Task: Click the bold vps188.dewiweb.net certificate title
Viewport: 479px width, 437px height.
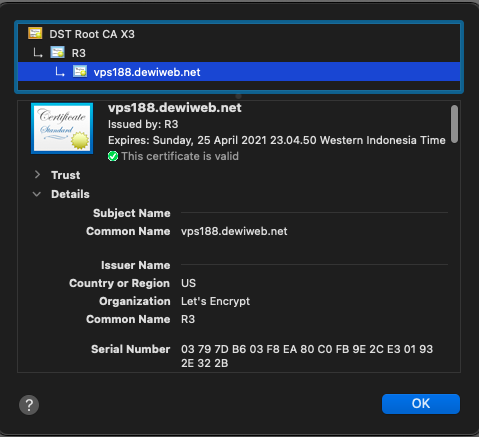Action: pos(175,108)
